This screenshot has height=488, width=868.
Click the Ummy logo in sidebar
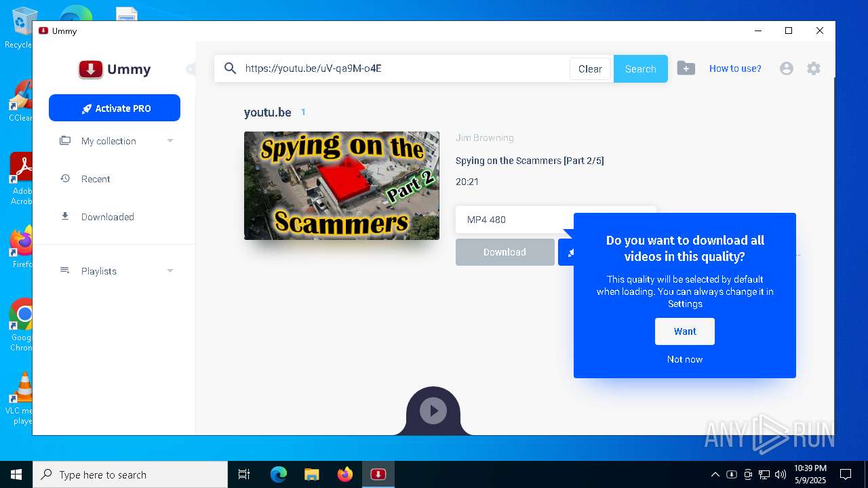(115, 69)
